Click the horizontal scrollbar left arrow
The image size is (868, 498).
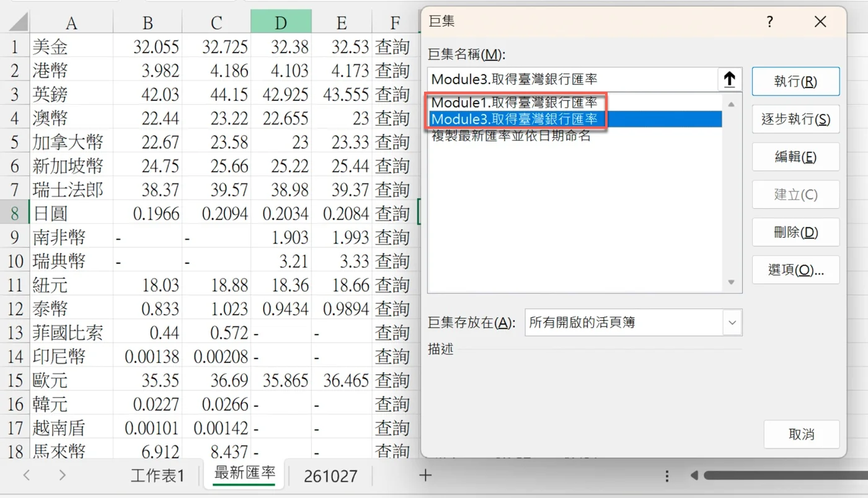click(x=694, y=476)
